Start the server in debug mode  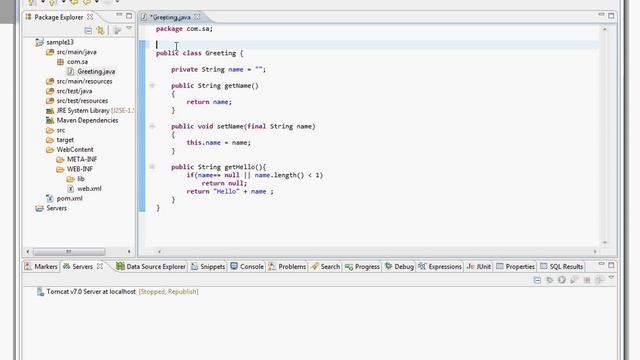pyautogui.click(x=550, y=280)
